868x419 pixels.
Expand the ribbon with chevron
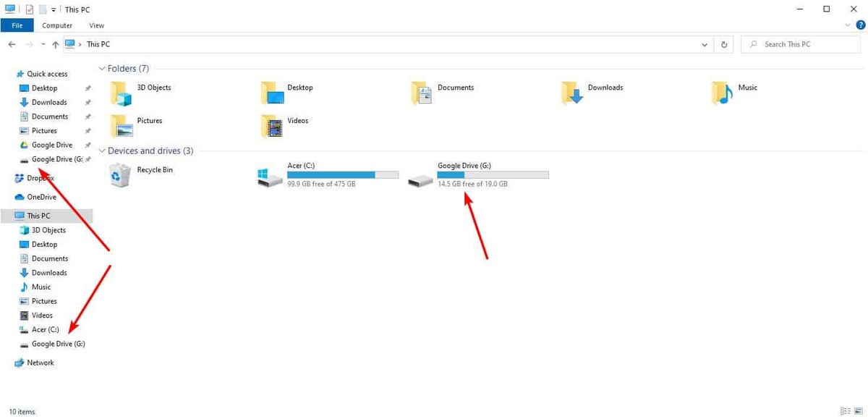pyautogui.click(x=849, y=25)
